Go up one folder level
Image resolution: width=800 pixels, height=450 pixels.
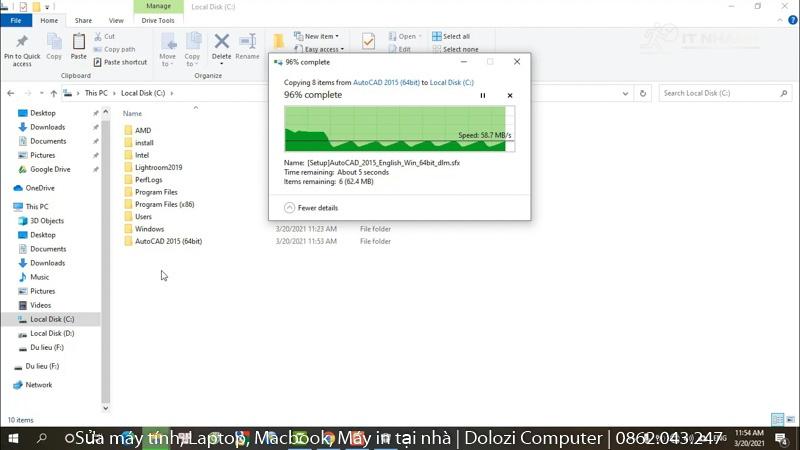[54, 93]
